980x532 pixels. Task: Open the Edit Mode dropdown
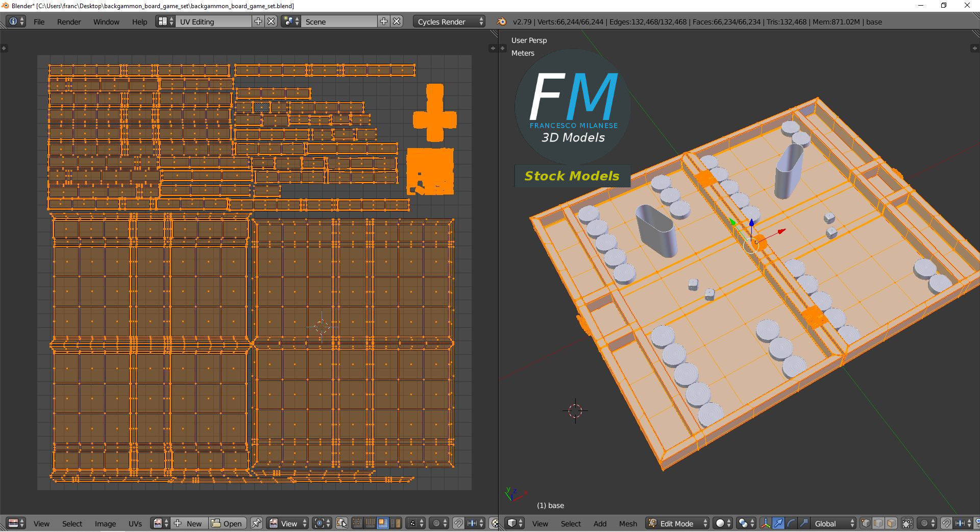point(678,523)
